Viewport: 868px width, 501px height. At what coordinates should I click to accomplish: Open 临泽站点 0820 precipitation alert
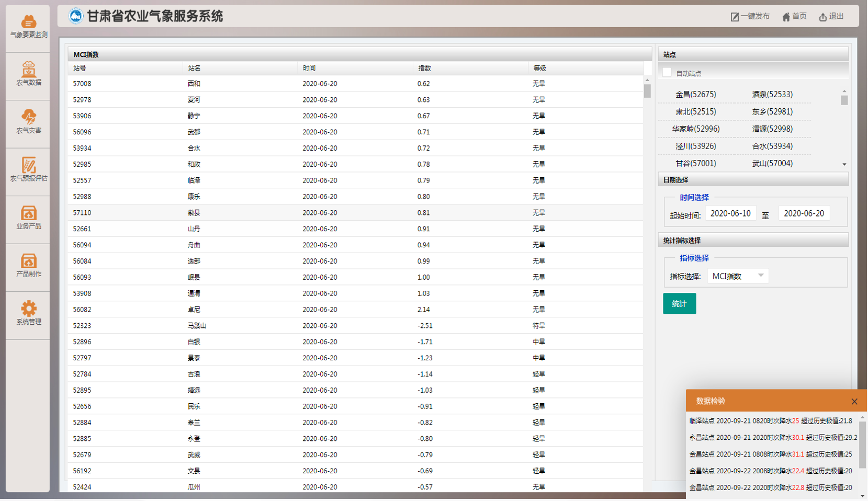tap(771, 421)
